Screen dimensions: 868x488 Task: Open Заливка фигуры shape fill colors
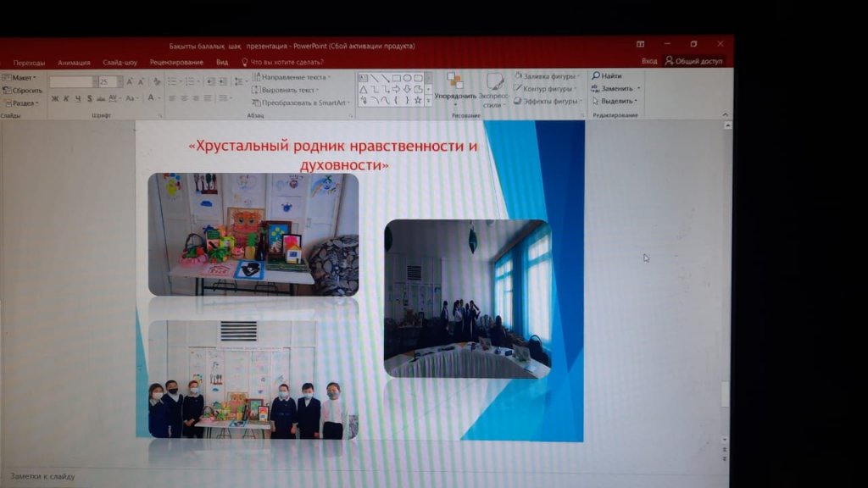click(x=547, y=76)
